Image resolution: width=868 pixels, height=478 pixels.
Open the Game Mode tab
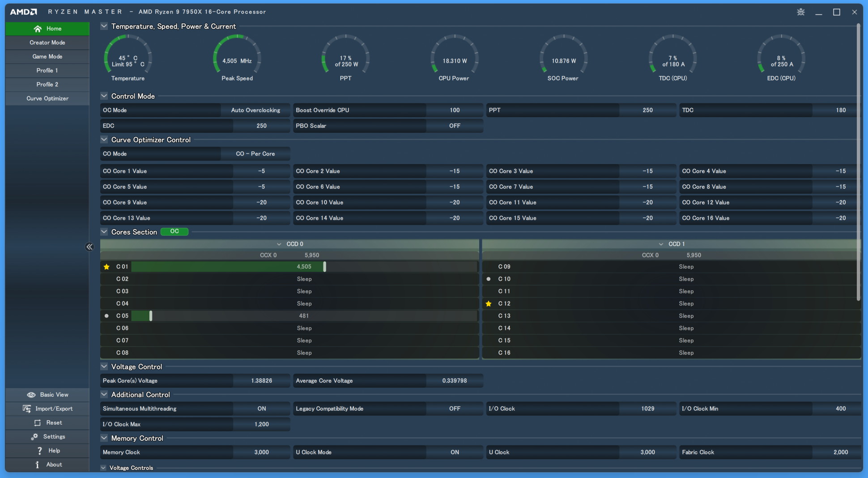[x=47, y=57]
